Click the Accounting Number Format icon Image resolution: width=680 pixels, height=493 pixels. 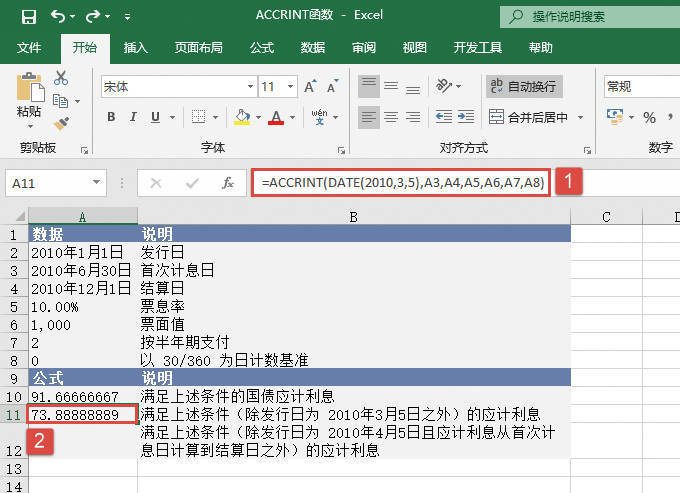pos(615,117)
